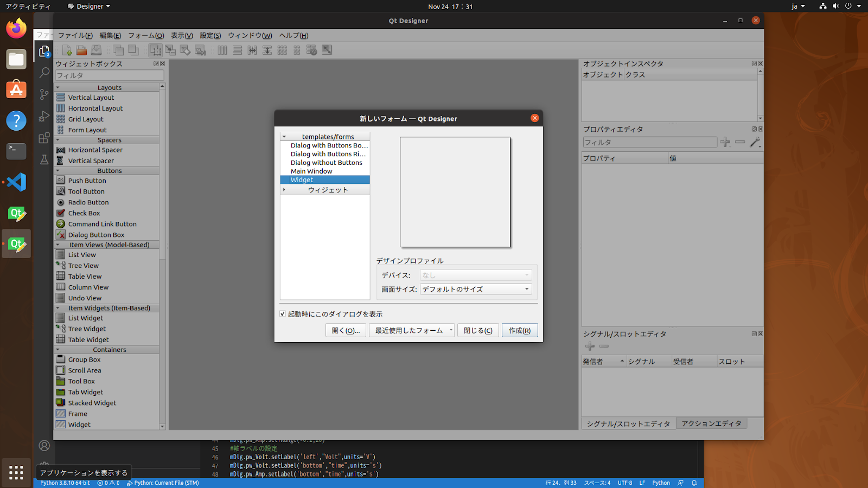Open the フォーム(O) menu
The width and height of the screenshot is (868, 488).
coord(146,35)
